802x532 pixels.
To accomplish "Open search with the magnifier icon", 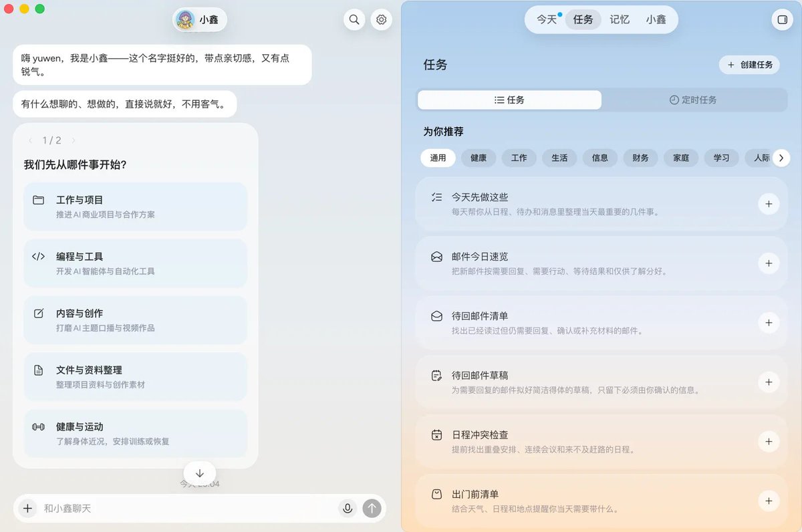I will tap(354, 20).
